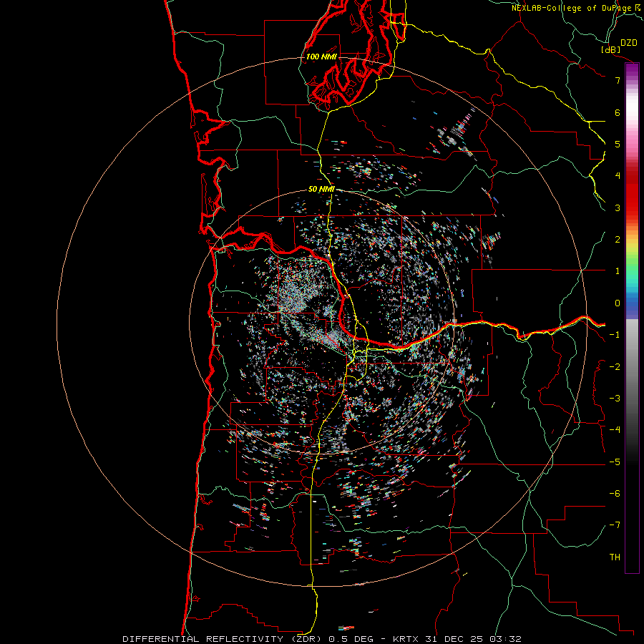The width and height of the screenshot is (644, 644).
Task: Click the [dB] unit label
Action: point(611,49)
